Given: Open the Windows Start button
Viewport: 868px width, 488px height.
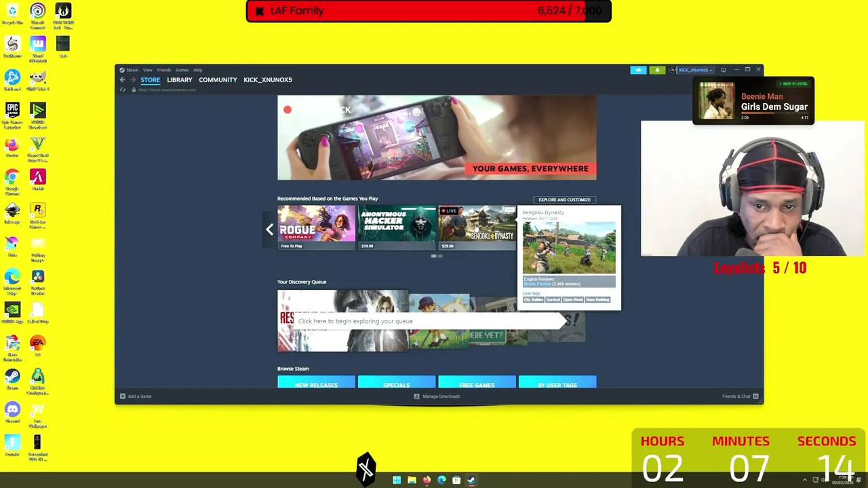Looking at the screenshot, I should [x=397, y=481].
